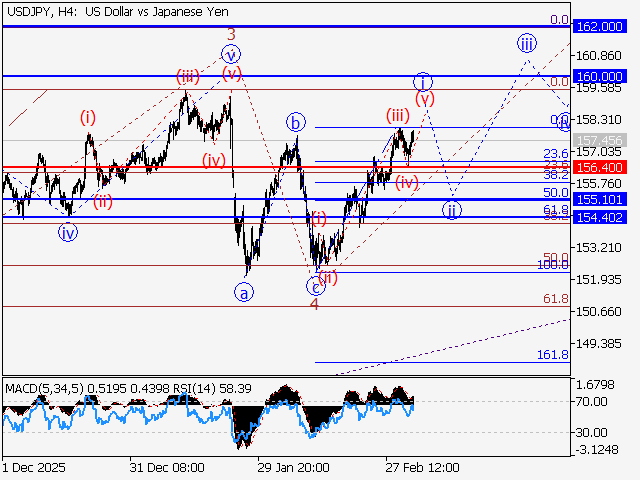
Task: Click the 154.402 price level tag
Action: (x=600, y=217)
